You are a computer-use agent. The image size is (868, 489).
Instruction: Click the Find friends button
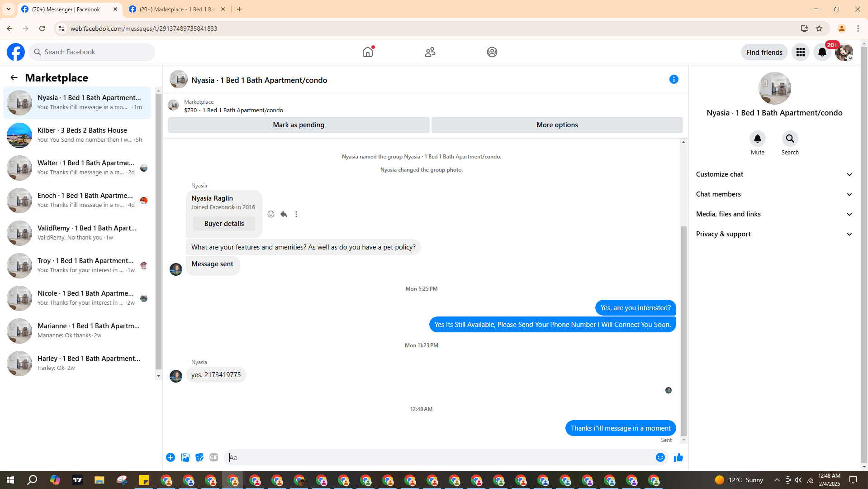pos(764,52)
